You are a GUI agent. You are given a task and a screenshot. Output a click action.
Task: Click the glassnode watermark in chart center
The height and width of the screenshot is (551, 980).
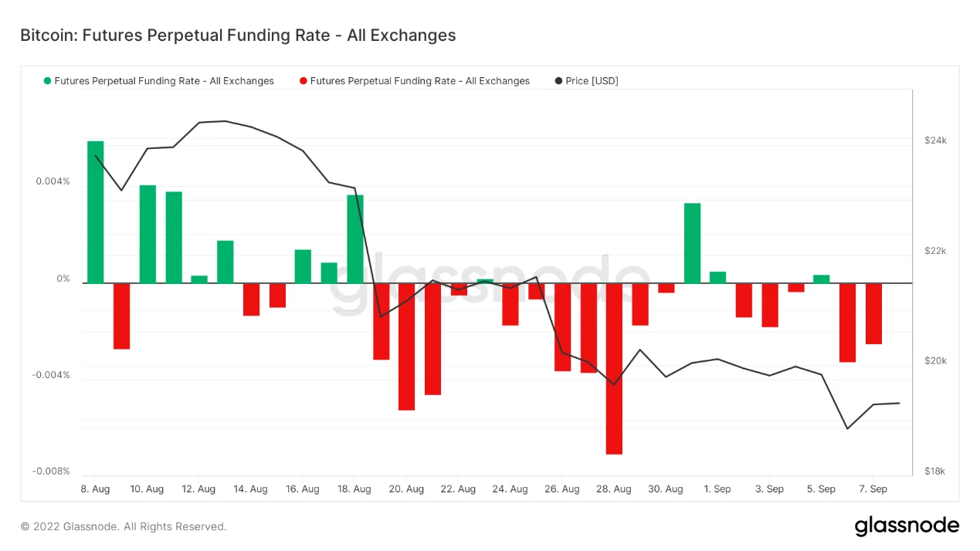click(x=491, y=283)
